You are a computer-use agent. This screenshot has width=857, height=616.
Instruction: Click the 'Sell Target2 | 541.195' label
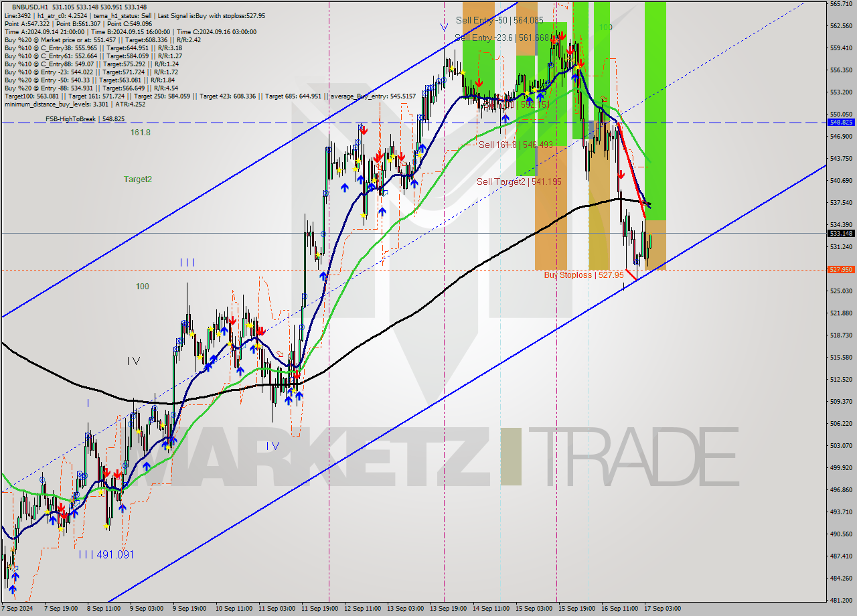tap(519, 181)
